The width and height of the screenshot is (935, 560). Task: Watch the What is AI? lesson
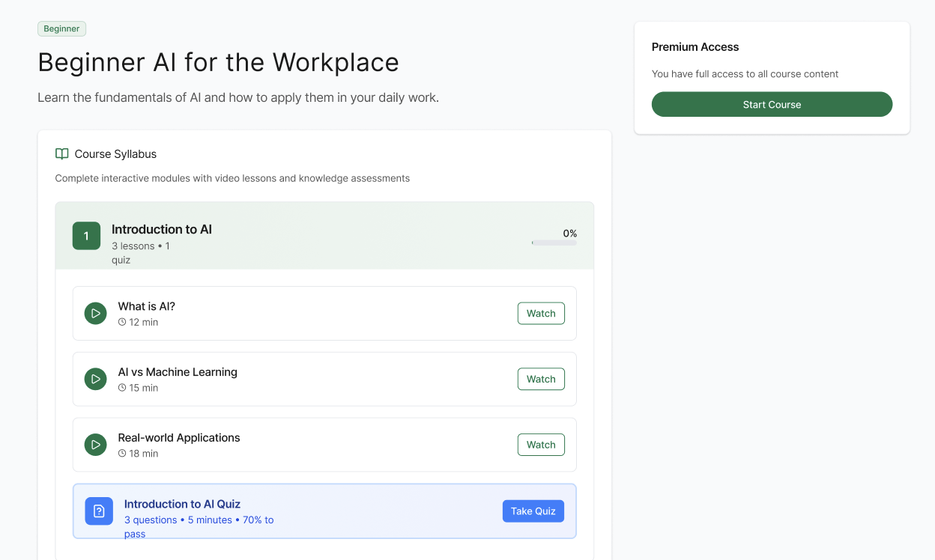coord(541,314)
